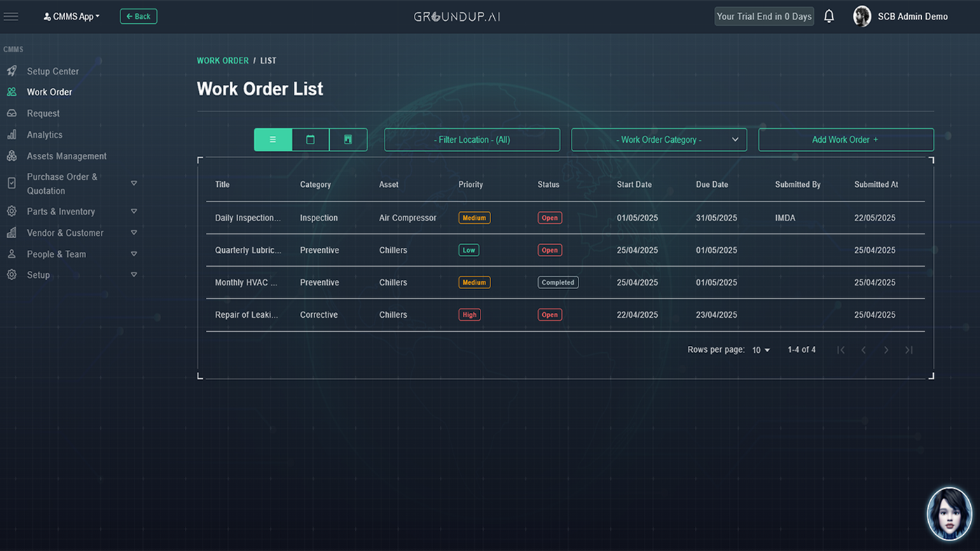
Task: Switch to kanban board view
Action: pyautogui.click(x=348, y=140)
